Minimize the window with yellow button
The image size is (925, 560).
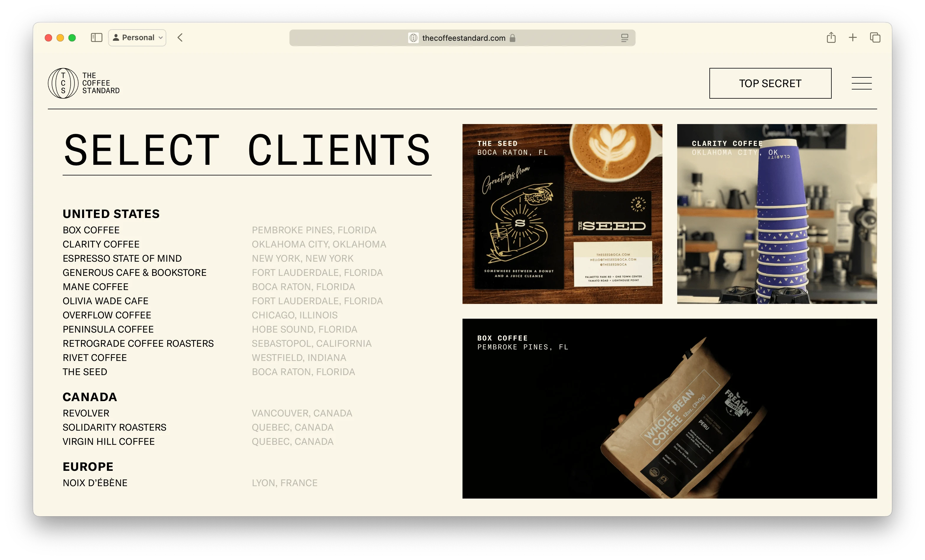60,38
